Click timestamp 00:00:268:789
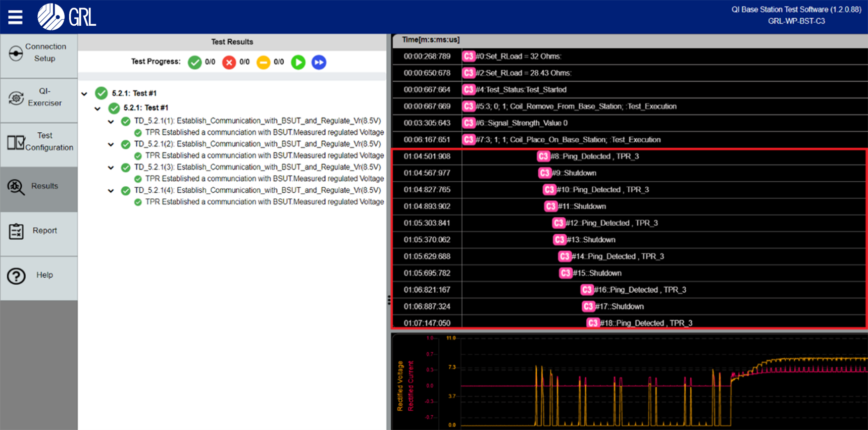The width and height of the screenshot is (868, 430). click(x=427, y=57)
